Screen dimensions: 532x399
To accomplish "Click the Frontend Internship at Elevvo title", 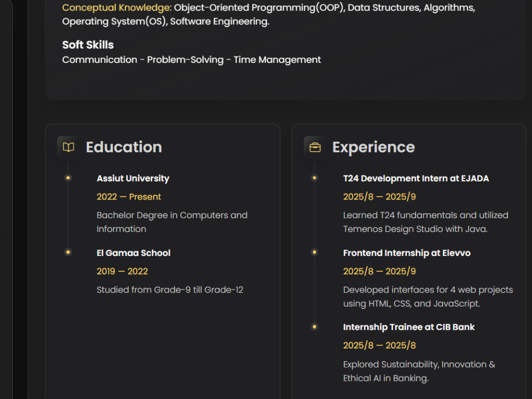I will click(407, 253).
